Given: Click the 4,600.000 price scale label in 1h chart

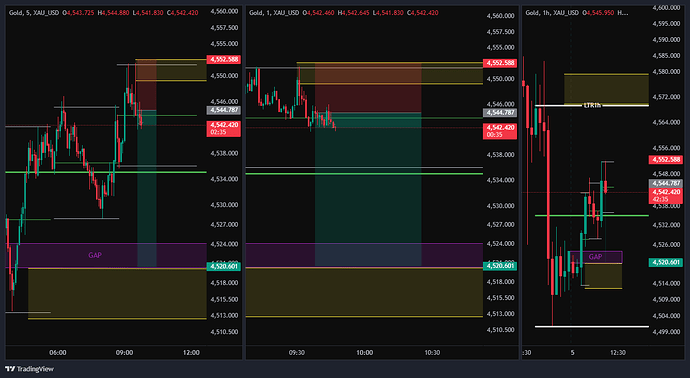Looking at the screenshot, I should (x=666, y=7).
